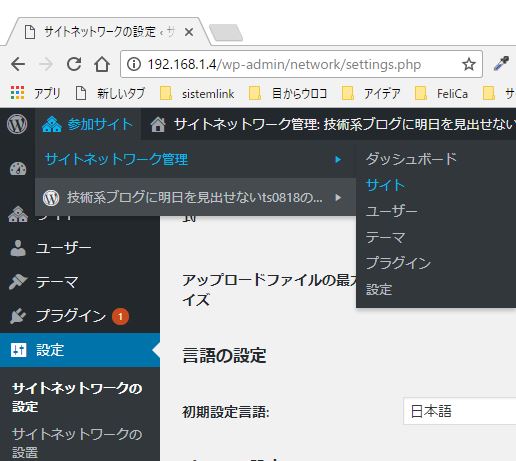The image size is (516, 461).
Task: Go to the browser Home page icon
Action: [102, 64]
